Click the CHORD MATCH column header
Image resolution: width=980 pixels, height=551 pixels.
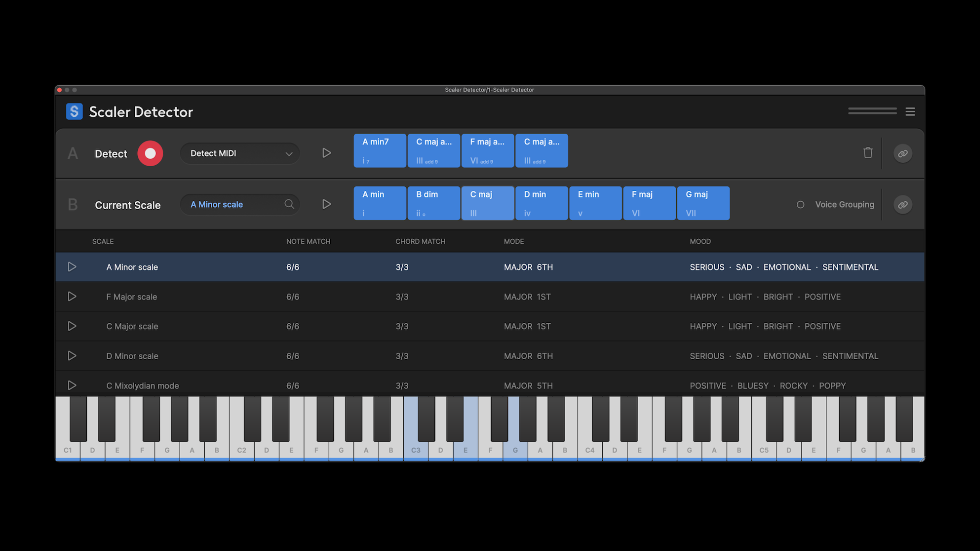click(x=420, y=241)
